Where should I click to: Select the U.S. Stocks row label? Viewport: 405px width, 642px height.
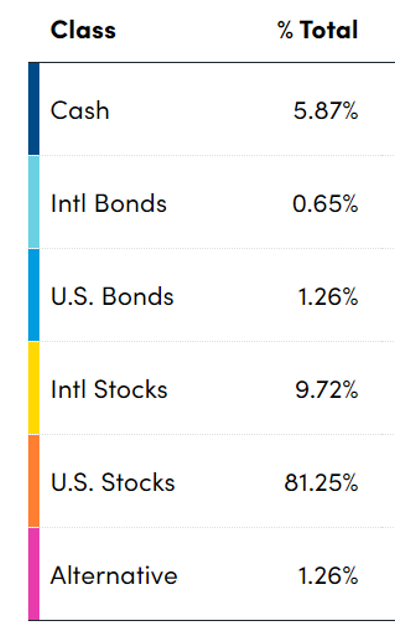click(x=113, y=482)
